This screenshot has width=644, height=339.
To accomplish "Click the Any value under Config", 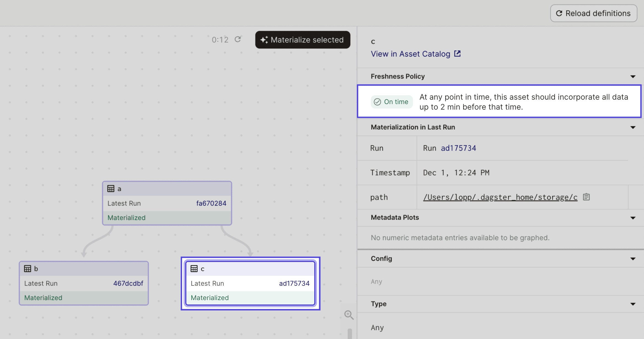I will click(376, 282).
